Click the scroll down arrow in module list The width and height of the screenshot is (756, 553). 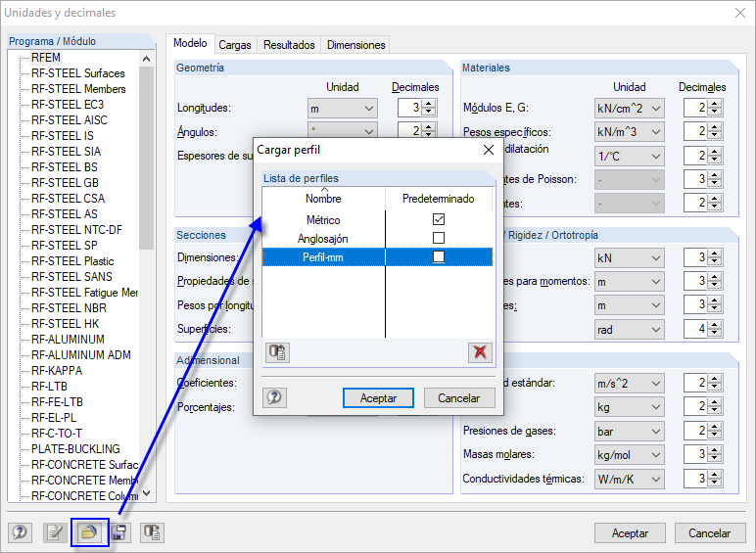[x=147, y=493]
